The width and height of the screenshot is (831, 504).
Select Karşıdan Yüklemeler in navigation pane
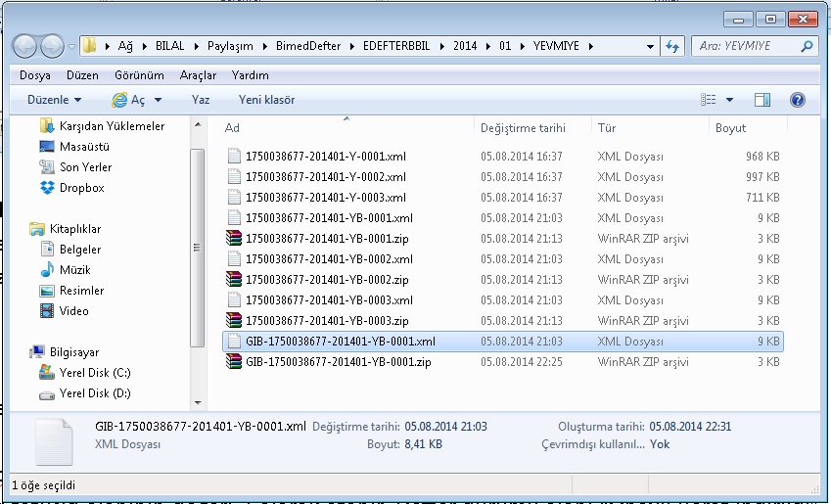coord(102,126)
